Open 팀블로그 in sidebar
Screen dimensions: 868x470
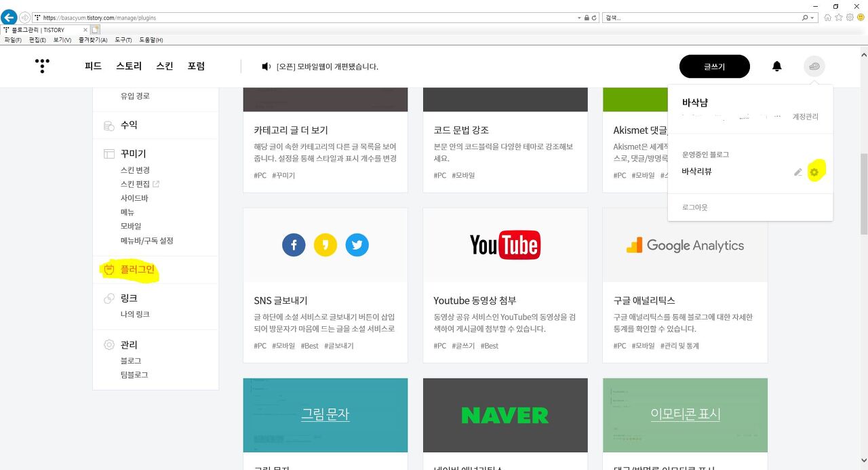tap(134, 375)
